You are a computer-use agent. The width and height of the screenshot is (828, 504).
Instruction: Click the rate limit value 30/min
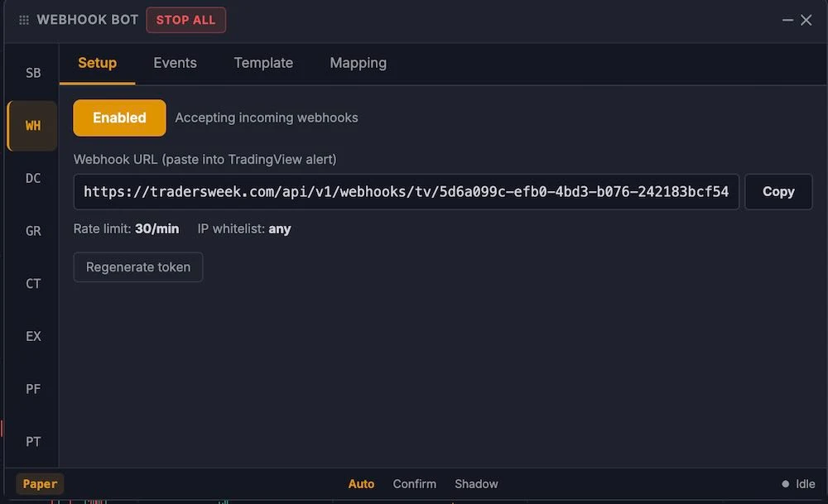click(x=156, y=229)
